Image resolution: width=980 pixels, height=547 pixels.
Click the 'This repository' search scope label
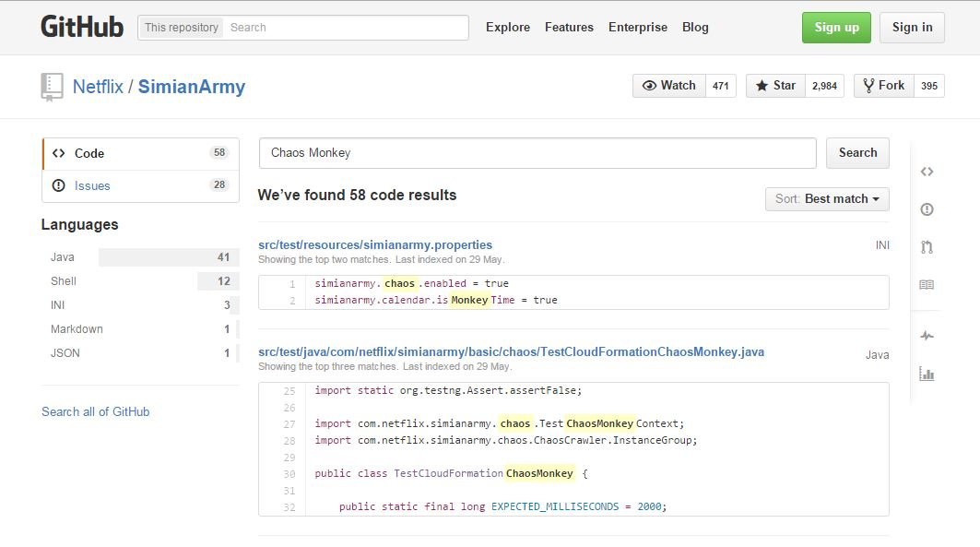182,28
